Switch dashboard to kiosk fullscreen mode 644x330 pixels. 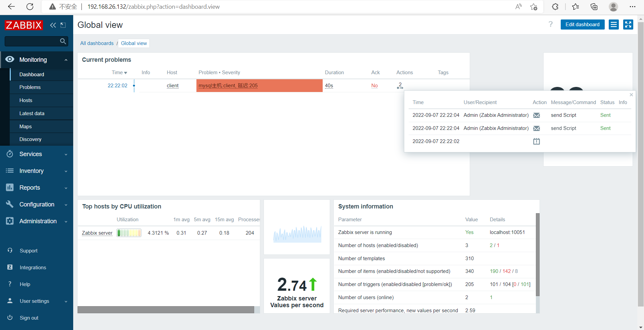coord(628,25)
